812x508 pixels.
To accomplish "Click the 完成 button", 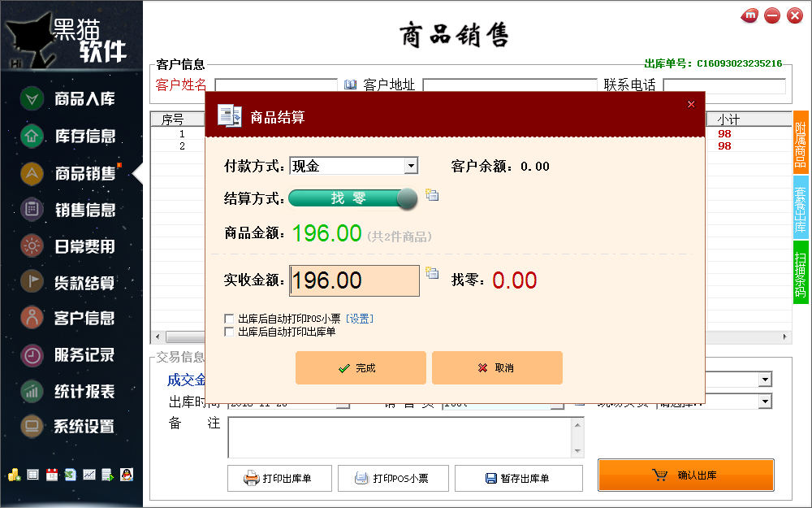I will (x=361, y=368).
